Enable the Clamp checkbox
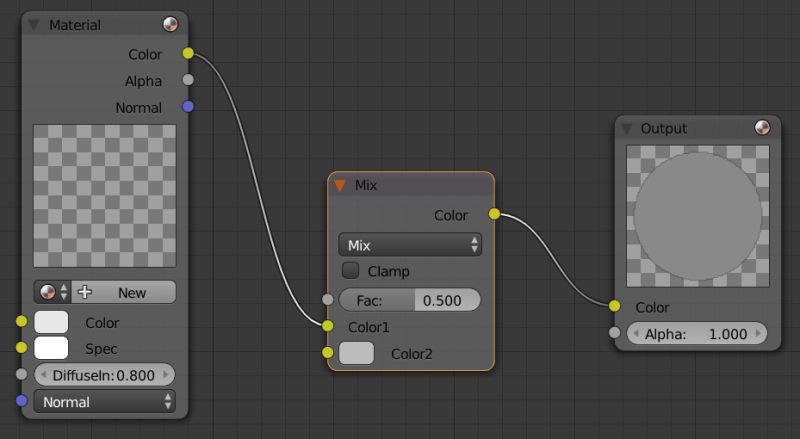The height and width of the screenshot is (439, 800). 351,271
